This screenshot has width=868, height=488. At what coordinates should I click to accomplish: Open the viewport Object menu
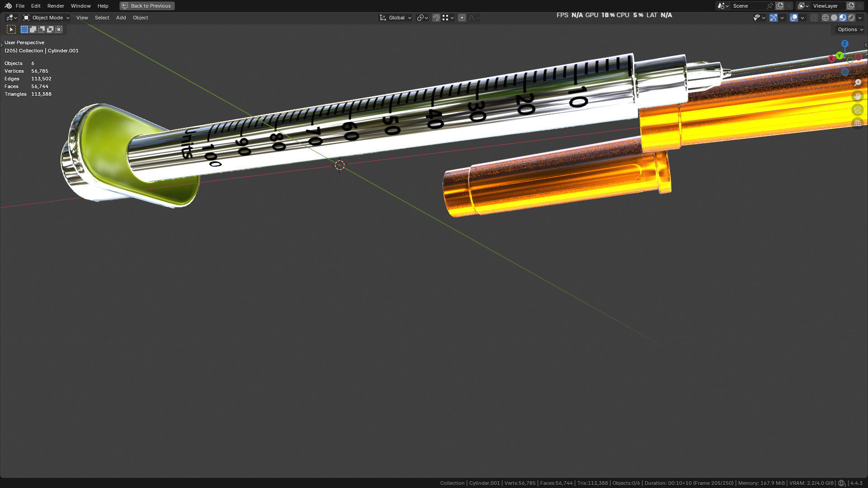pyautogui.click(x=141, y=18)
